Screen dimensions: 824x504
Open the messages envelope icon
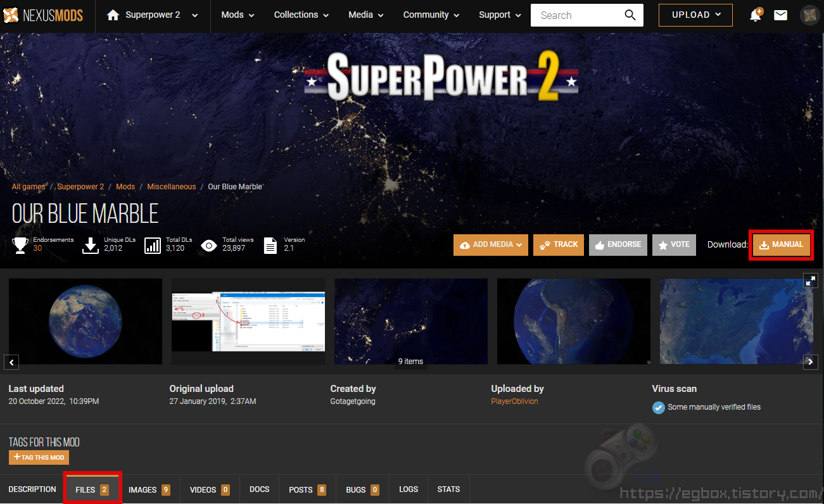click(781, 15)
